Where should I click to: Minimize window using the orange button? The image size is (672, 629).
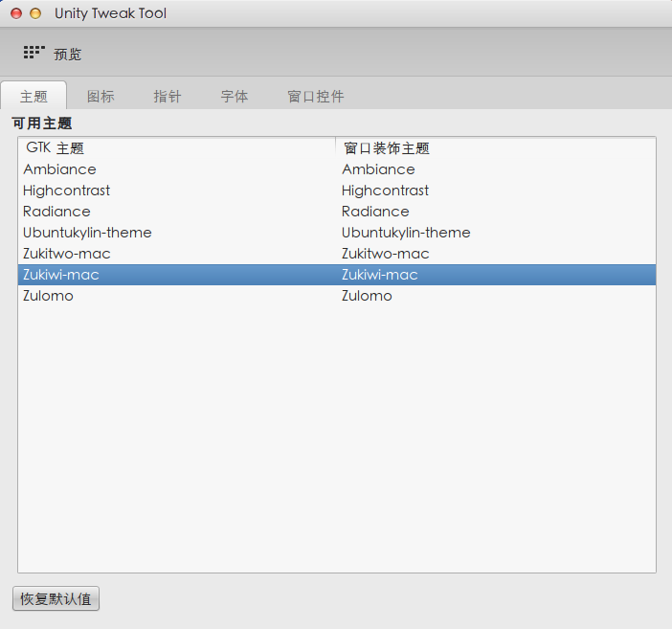pos(35,13)
